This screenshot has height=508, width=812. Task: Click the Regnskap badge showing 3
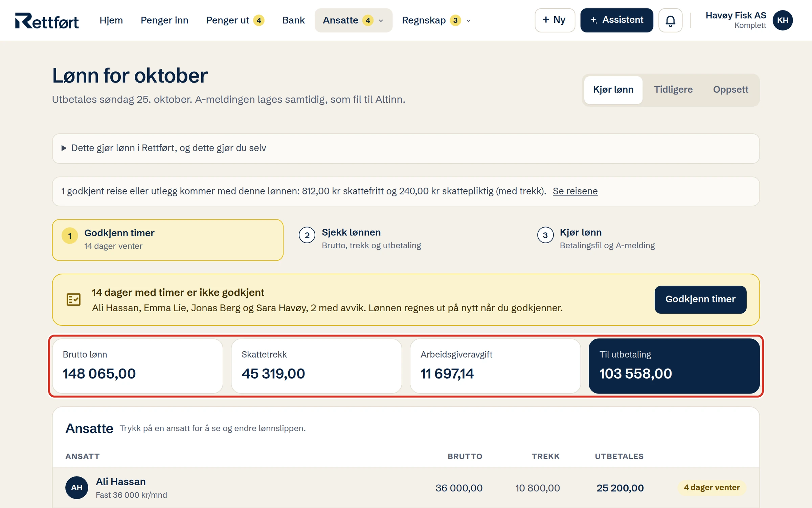tap(455, 20)
